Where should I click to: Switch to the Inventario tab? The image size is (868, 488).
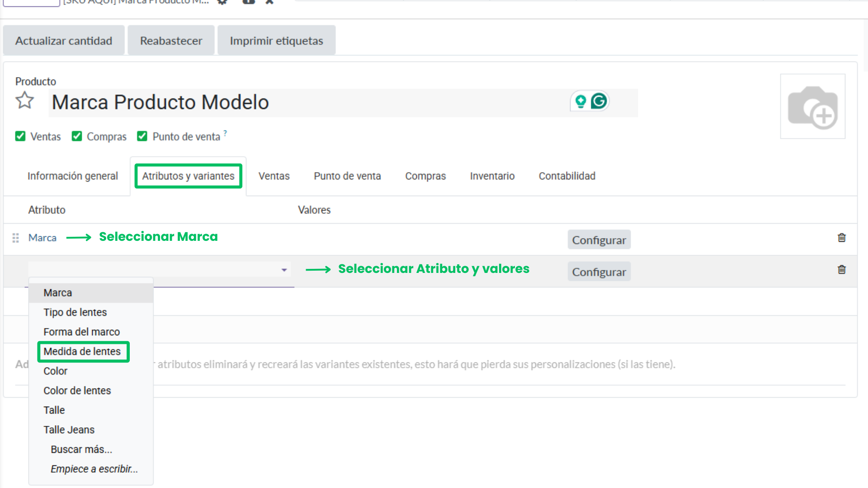point(492,176)
